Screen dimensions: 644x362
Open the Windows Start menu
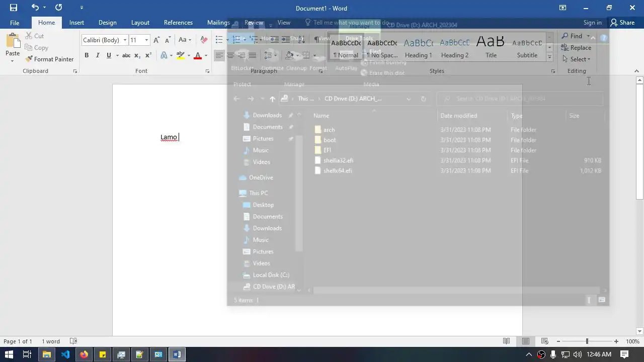[9, 354]
